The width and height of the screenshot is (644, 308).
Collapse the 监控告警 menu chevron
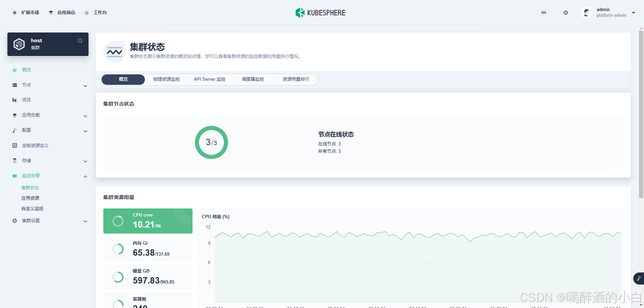point(86,177)
